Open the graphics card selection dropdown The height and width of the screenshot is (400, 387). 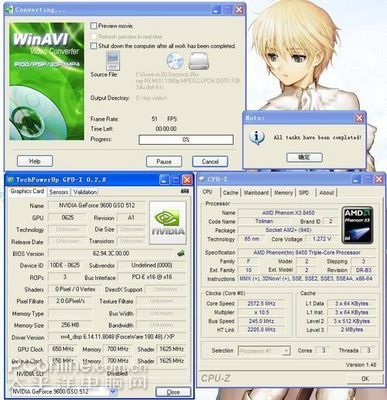(x=113, y=391)
